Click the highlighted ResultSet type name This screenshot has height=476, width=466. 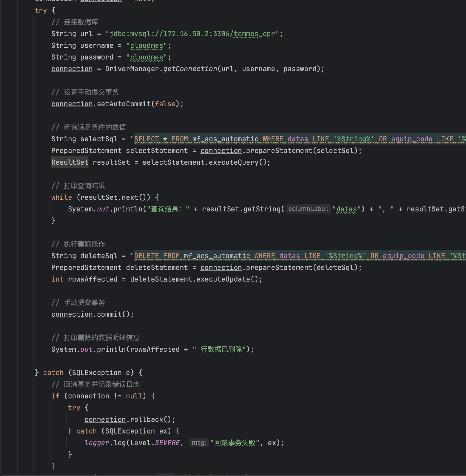[x=70, y=162]
